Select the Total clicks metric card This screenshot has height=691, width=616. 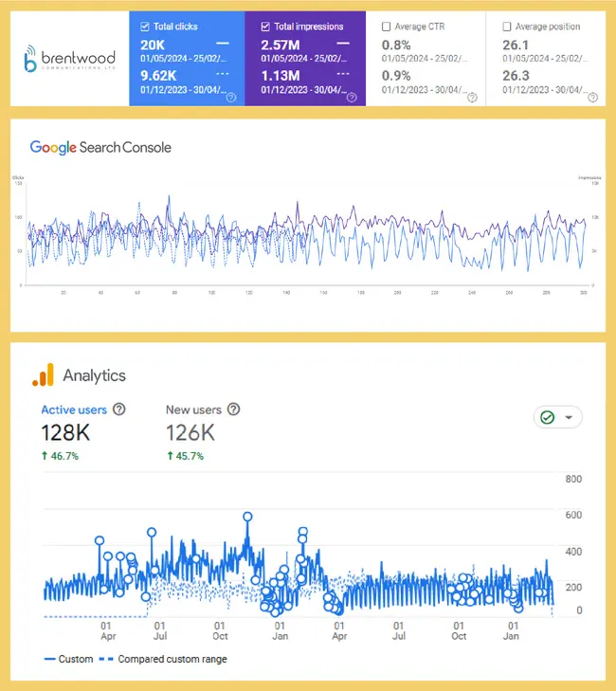[187, 59]
